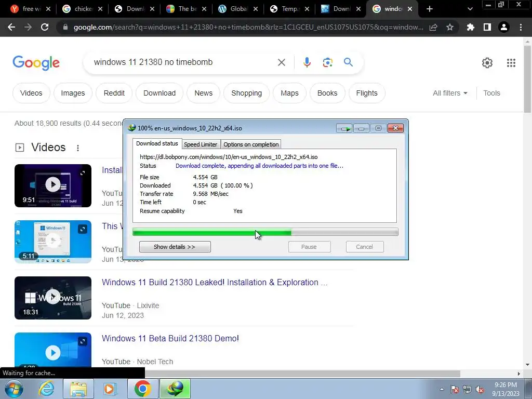
Task: Open the Chrome extensions puzzle icon
Action: pos(470,27)
